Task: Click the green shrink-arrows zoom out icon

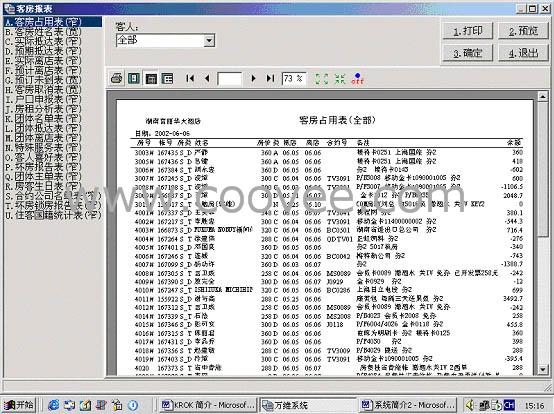Action: coord(340,78)
